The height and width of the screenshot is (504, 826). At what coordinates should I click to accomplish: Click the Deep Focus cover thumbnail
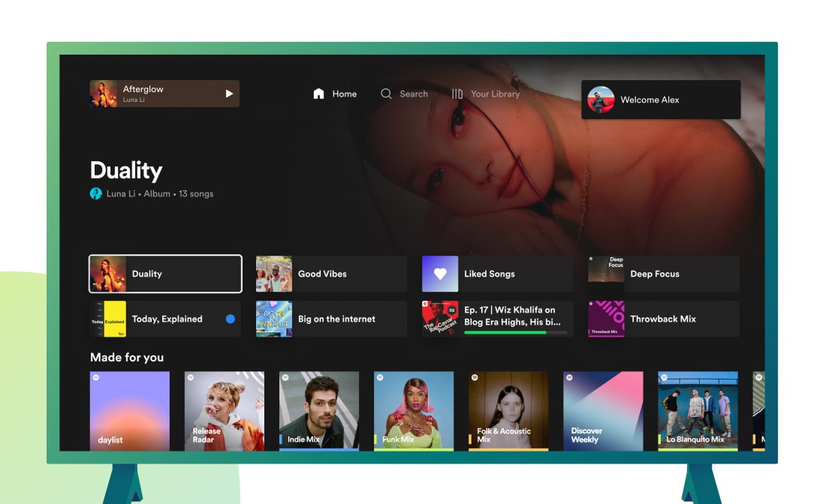tap(606, 274)
